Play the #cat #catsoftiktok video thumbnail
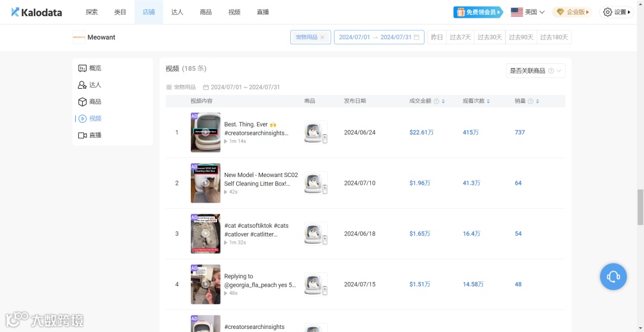 [205, 234]
